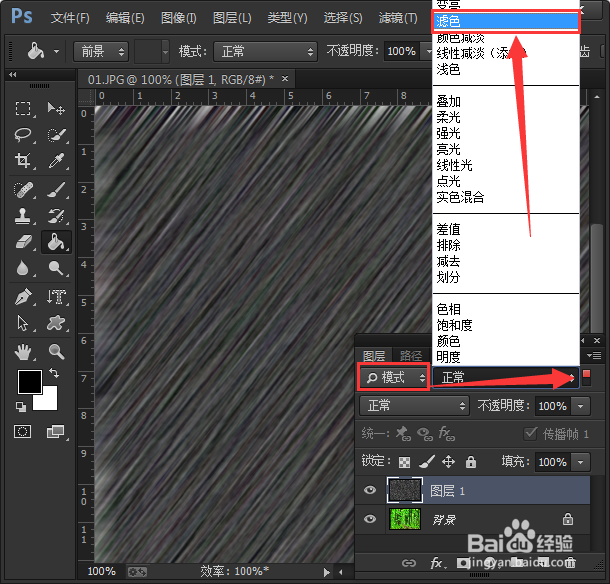This screenshot has height=584, width=610.
Task: Toggle Quick Mask mode
Action: pos(23,431)
